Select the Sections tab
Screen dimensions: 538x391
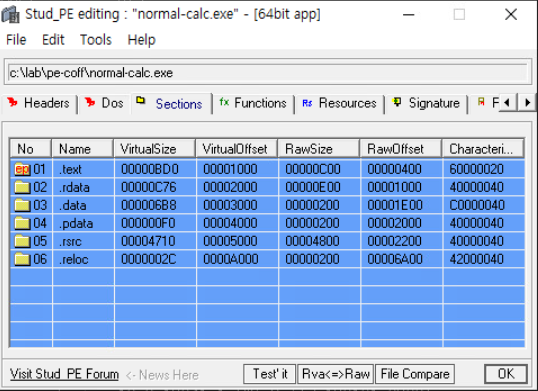click(x=172, y=104)
